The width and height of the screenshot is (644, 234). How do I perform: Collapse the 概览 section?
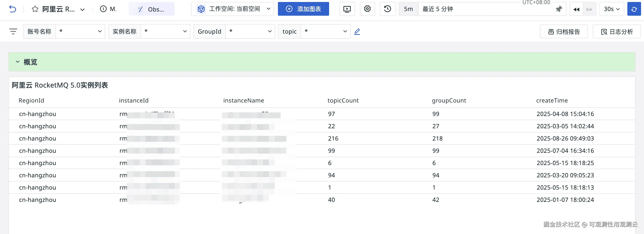pyautogui.click(x=17, y=62)
